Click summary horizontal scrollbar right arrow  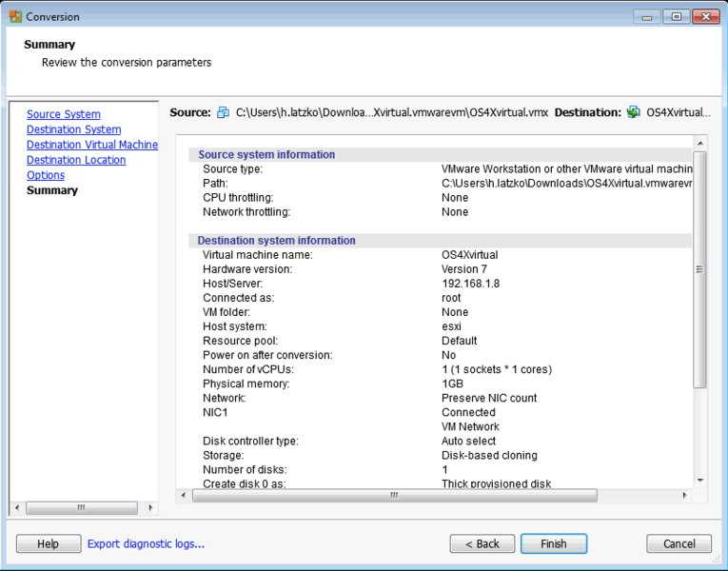(x=683, y=496)
